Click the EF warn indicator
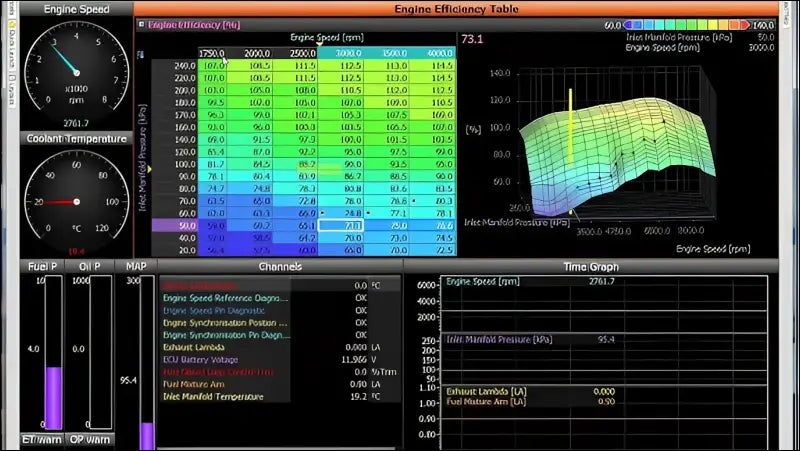Image resolution: width=800 pixels, height=451 pixels. 42,440
